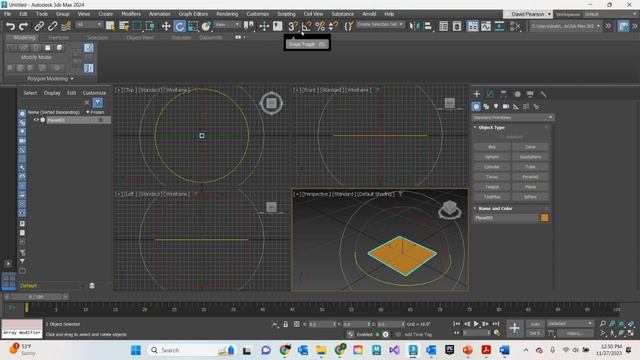Click the Align tool icon
This screenshot has width=640, height=360.
tap(427, 26)
